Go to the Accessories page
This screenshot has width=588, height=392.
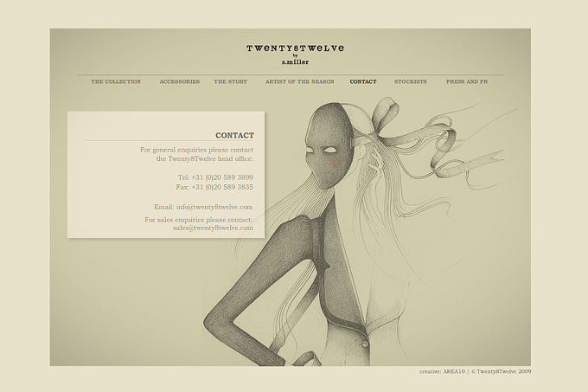(x=180, y=81)
